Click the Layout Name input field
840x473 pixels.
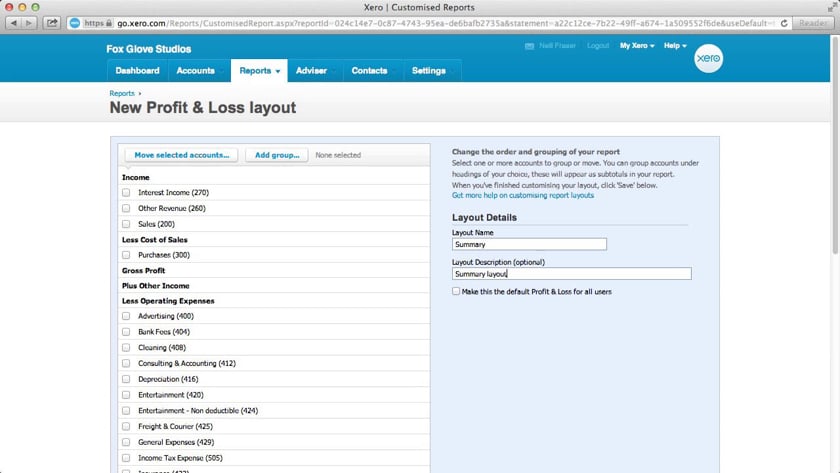point(529,244)
